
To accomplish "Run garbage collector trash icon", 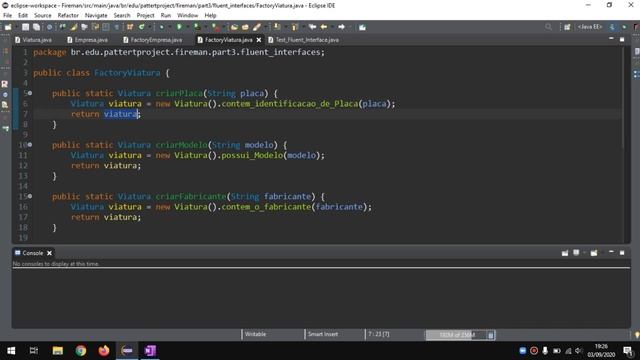I will click(x=491, y=335).
